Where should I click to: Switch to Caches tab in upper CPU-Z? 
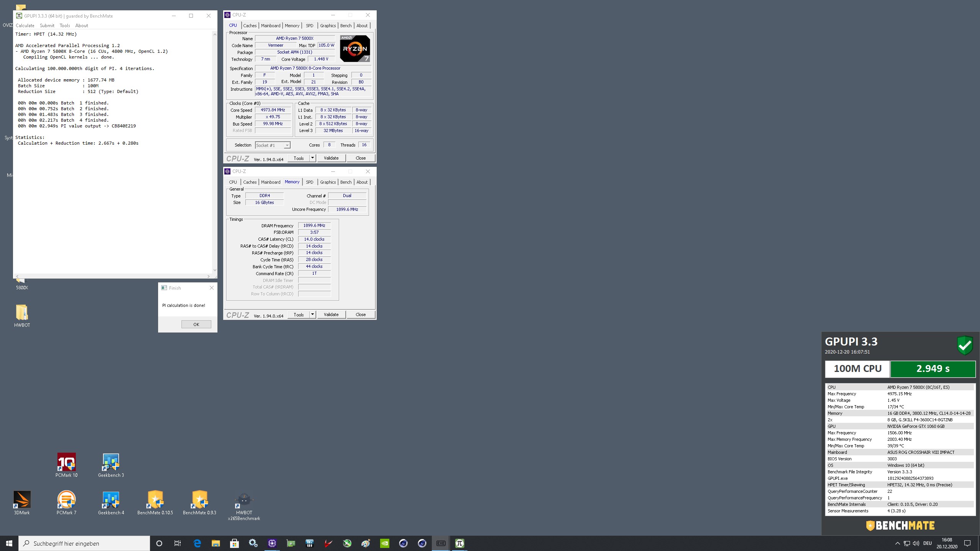click(x=250, y=26)
